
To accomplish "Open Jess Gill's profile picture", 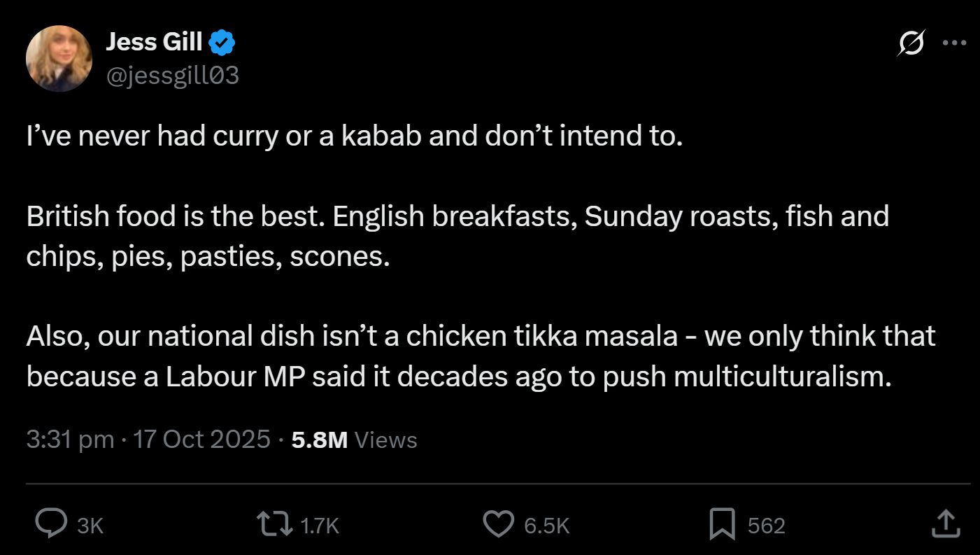I will click(59, 59).
